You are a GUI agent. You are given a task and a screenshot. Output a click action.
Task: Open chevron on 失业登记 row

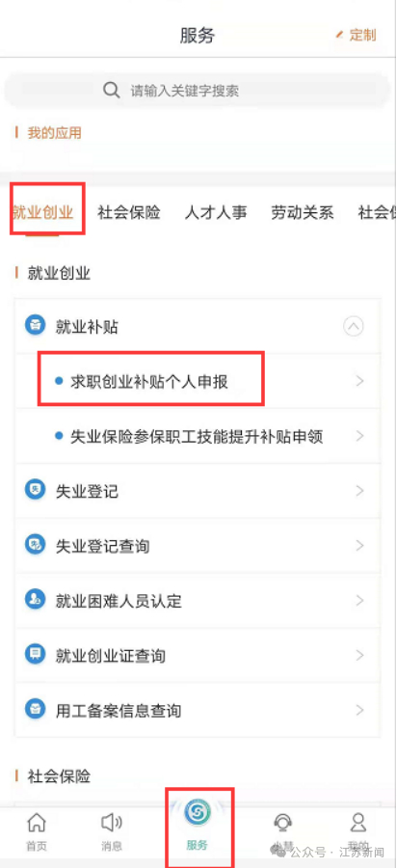pyautogui.click(x=360, y=491)
